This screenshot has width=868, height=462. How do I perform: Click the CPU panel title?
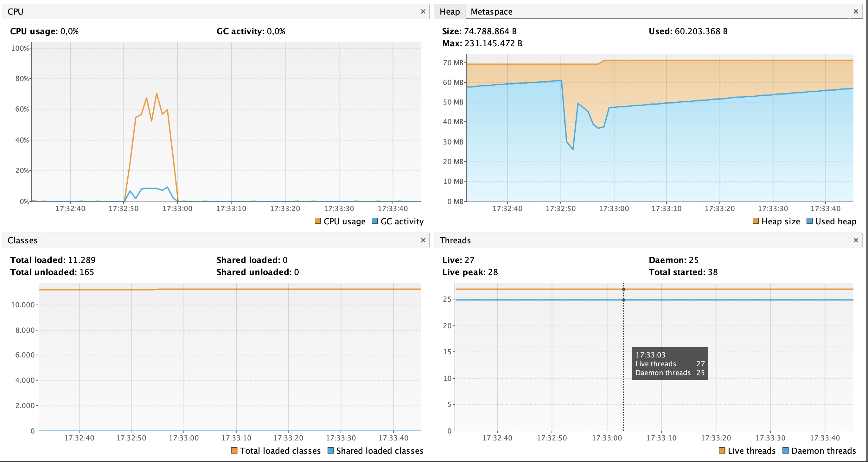tap(16, 12)
